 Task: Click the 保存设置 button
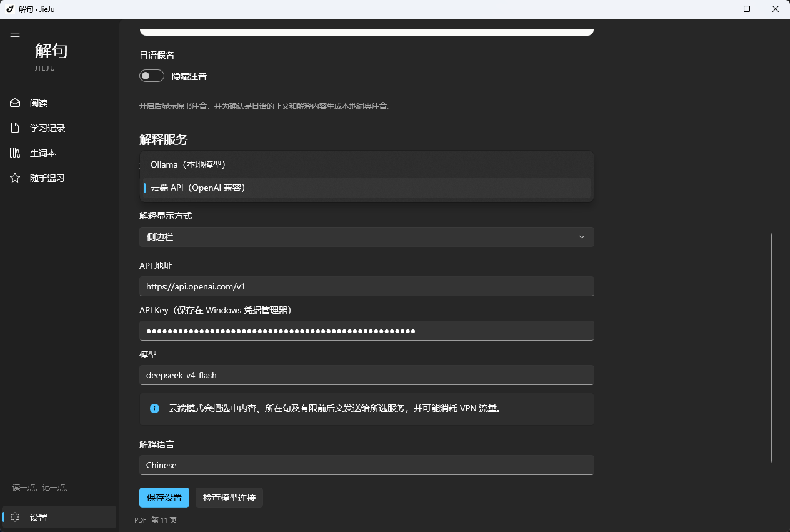164,498
